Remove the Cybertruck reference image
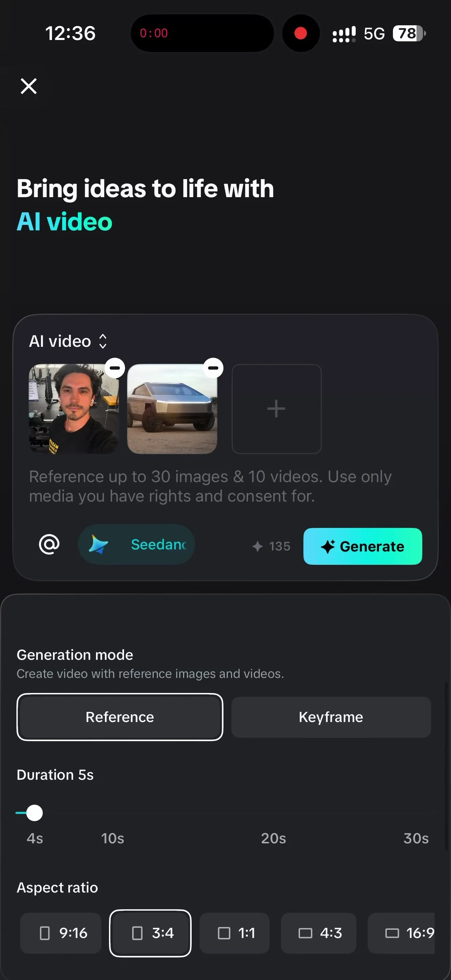Image resolution: width=451 pixels, height=980 pixels. point(213,368)
